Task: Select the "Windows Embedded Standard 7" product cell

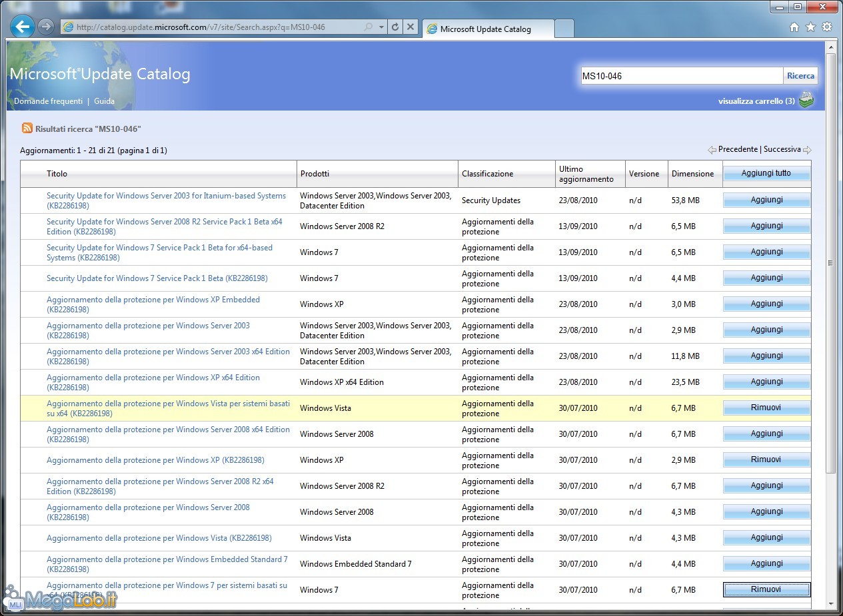Action: point(356,564)
